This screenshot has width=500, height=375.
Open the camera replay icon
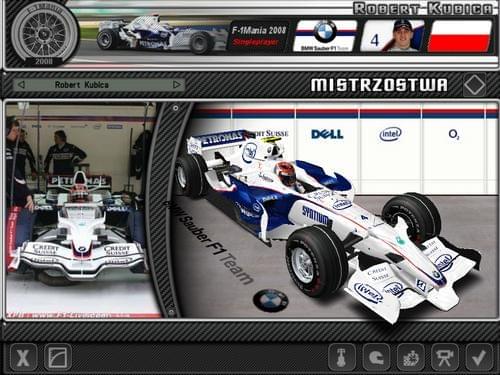click(x=445, y=357)
